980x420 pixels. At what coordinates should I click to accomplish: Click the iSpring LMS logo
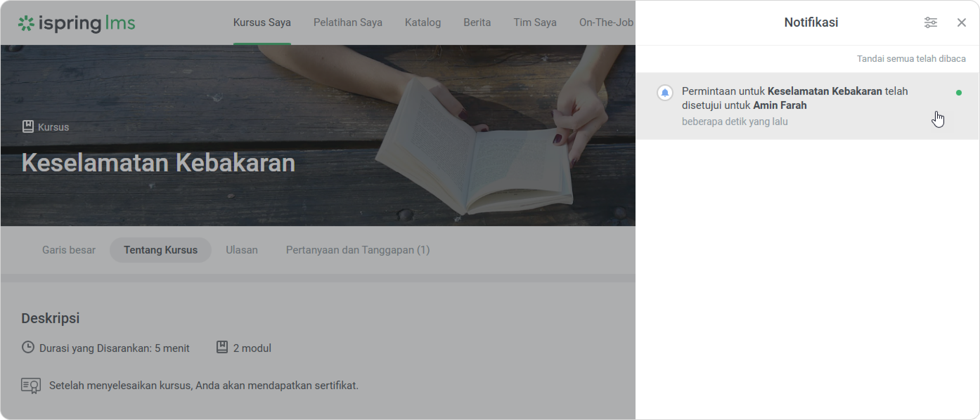pyautogui.click(x=77, y=23)
